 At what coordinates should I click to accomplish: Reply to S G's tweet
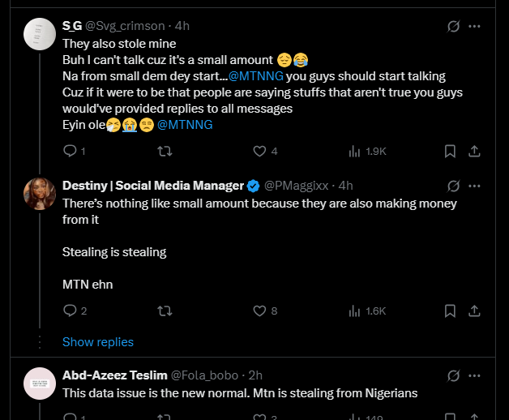pos(70,151)
